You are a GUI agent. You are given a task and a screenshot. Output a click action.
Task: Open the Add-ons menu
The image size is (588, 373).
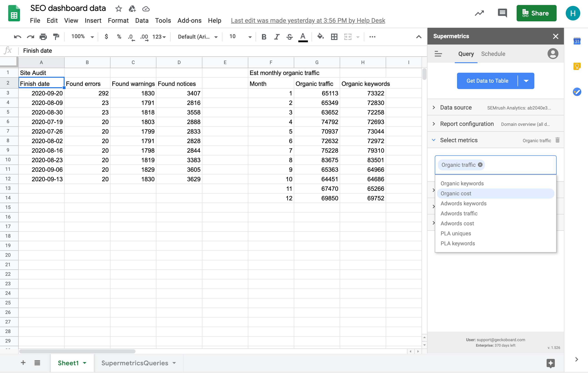coord(189,20)
